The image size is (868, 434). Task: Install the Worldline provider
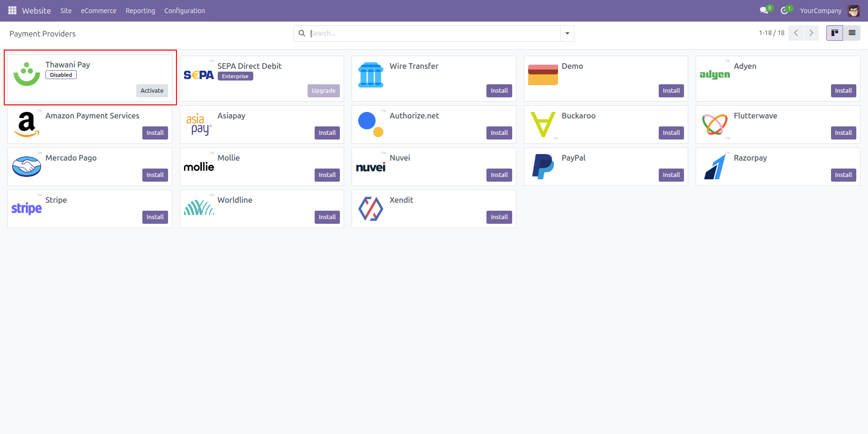(x=327, y=217)
